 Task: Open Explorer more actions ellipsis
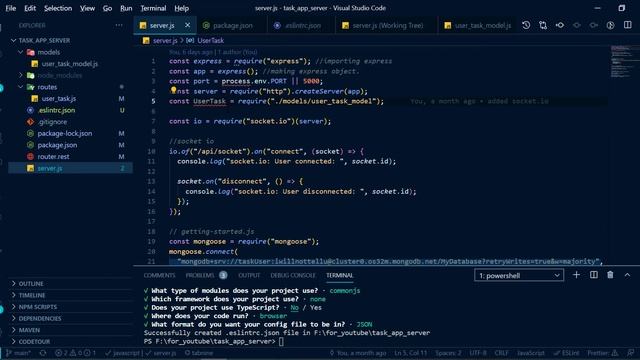tap(119, 25)
